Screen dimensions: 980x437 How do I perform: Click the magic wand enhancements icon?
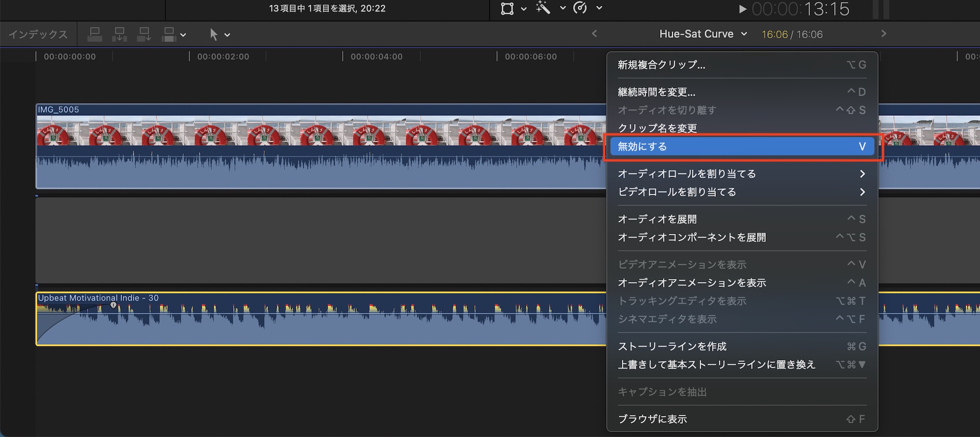[543, 7]
